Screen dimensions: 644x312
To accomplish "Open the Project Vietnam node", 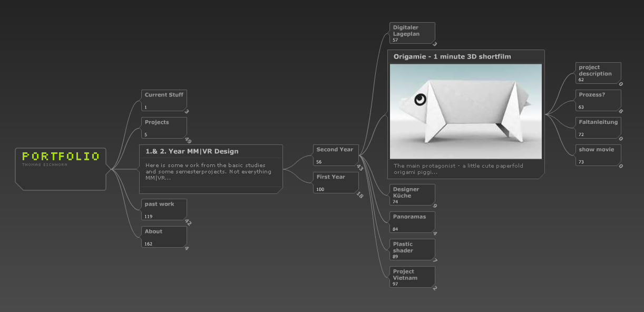I will pyautogui.click(x=412, y=277).
